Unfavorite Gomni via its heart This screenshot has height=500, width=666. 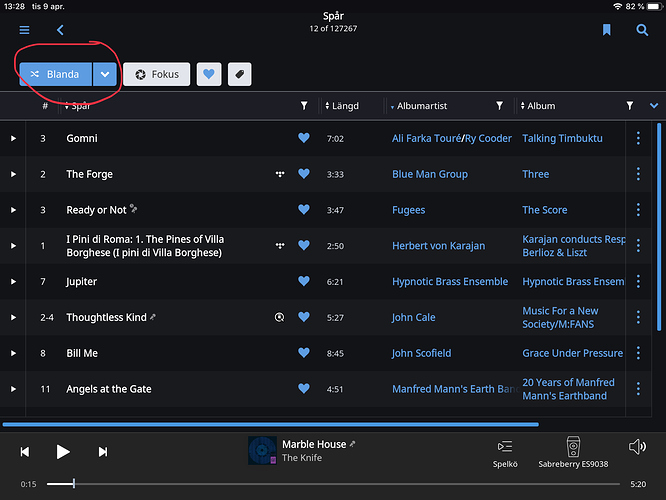pyautogui.click(x=304, y=138)
